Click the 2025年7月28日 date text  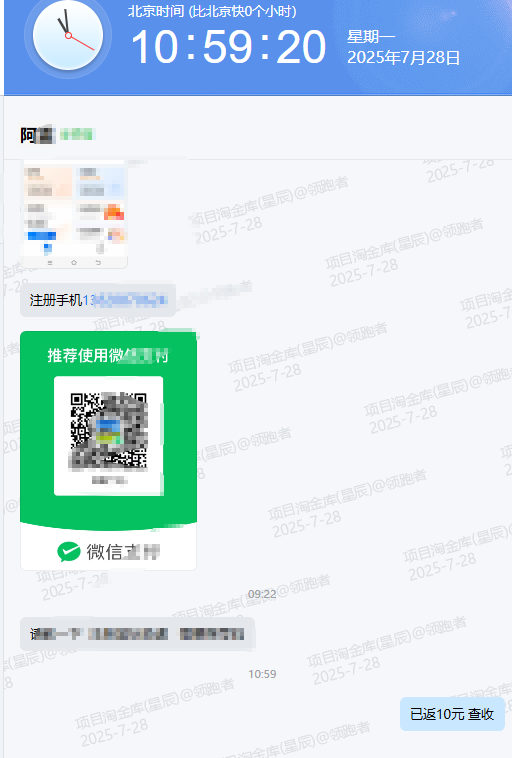pos(403,58)
